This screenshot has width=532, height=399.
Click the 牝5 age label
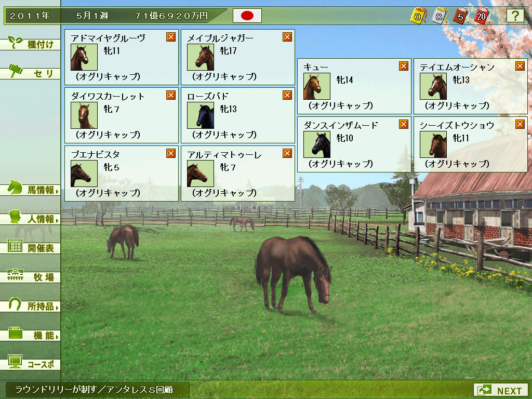pyautogui.click(x=112, y=168)
